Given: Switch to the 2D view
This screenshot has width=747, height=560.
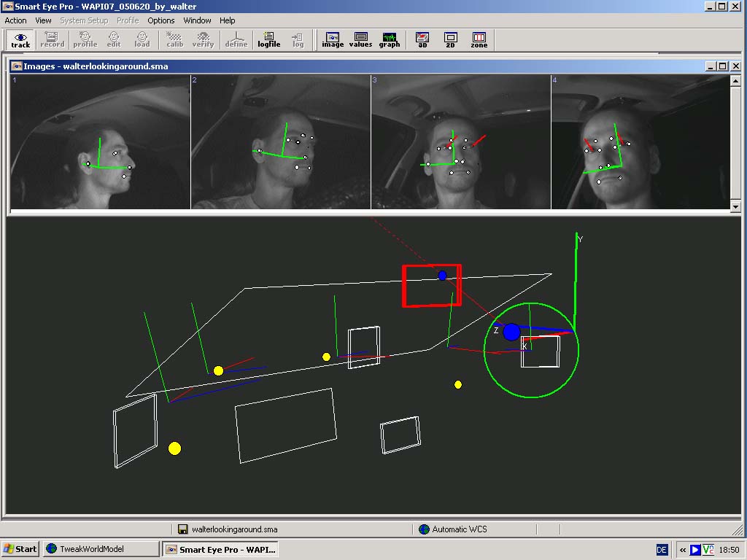Looking at the screenshot, I should click(451, 39).
